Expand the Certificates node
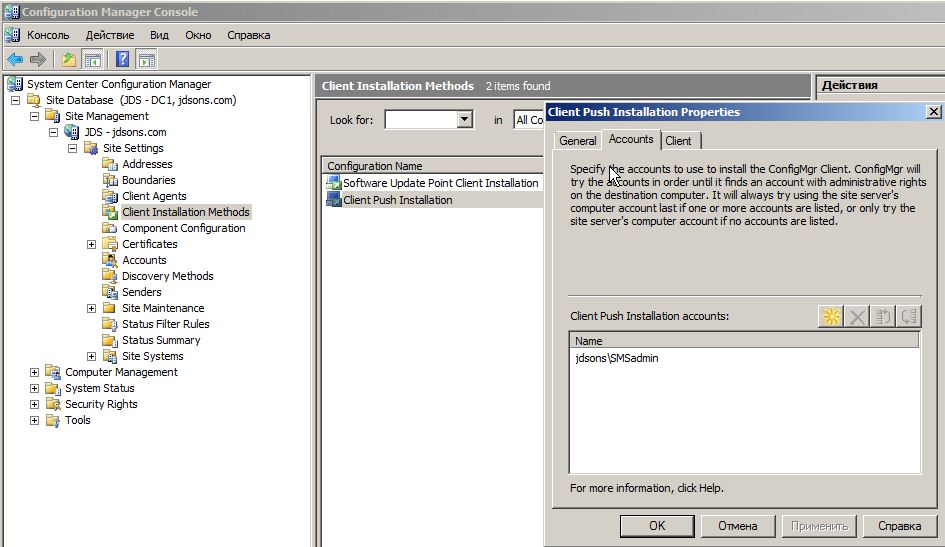The image size is (945, 547). (92, 244)
